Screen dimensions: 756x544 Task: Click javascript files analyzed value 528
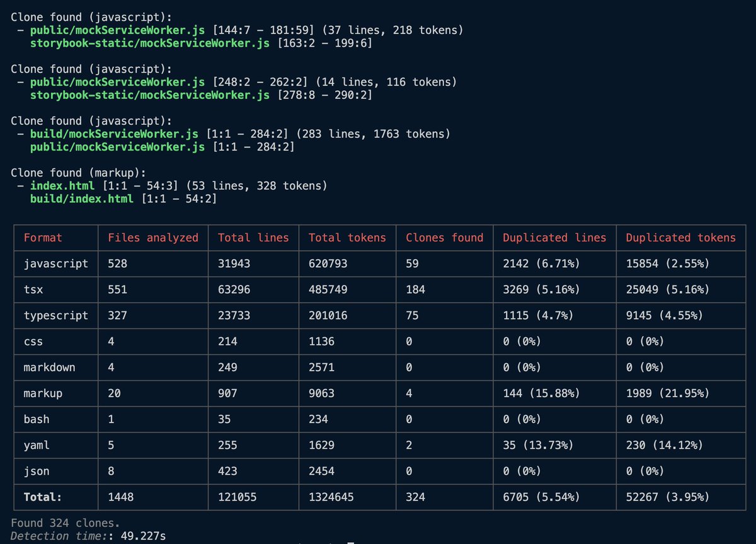(x=117, y=263)
